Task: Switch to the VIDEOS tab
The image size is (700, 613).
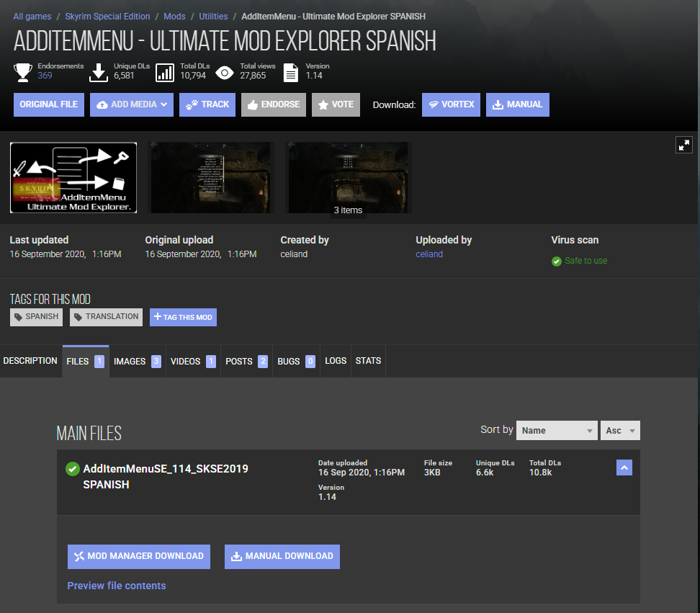Action: click(x=193, y=361)
